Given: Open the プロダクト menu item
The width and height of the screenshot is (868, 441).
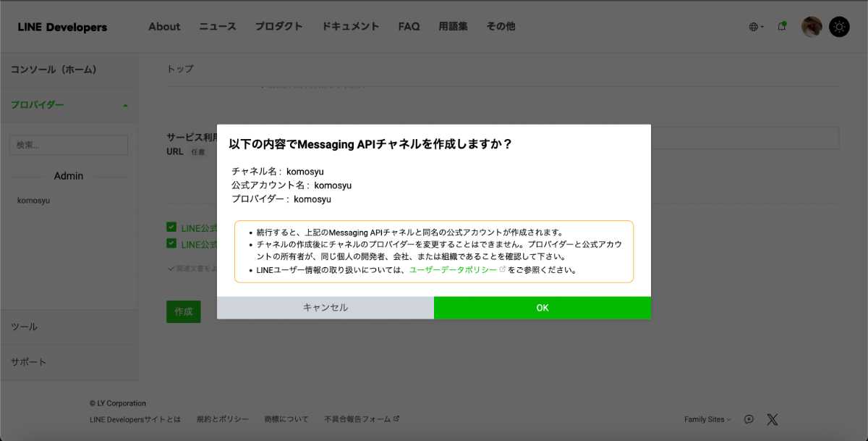Looking at the screenshot, I should tap(278, 26).
